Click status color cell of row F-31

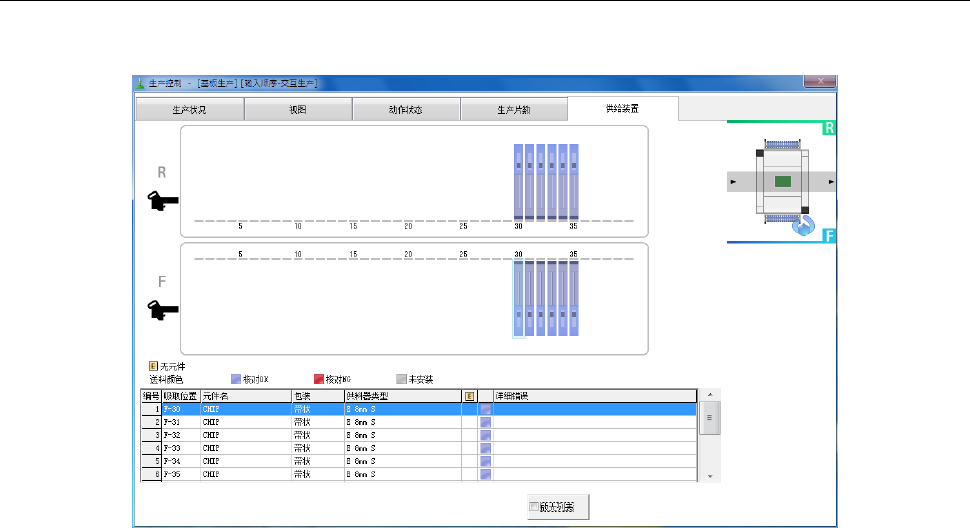coord(485,422)
